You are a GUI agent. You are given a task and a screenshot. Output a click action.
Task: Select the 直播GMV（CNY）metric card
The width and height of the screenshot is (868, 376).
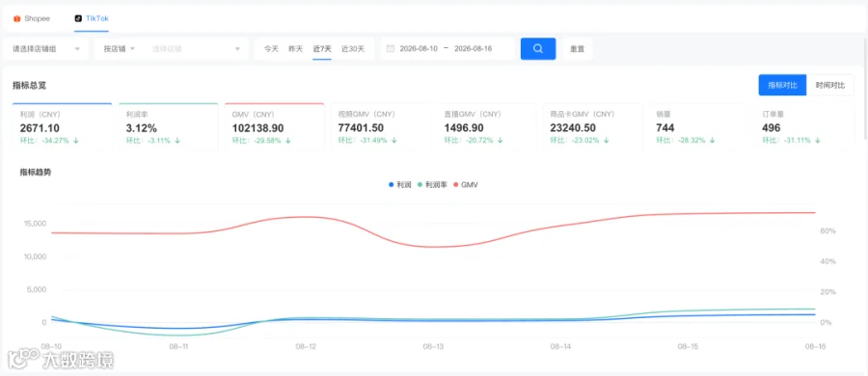486,127
